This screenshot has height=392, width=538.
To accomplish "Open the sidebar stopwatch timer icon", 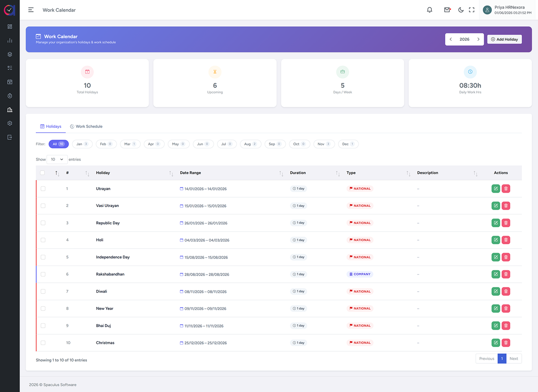I will (x=10, y=96).
